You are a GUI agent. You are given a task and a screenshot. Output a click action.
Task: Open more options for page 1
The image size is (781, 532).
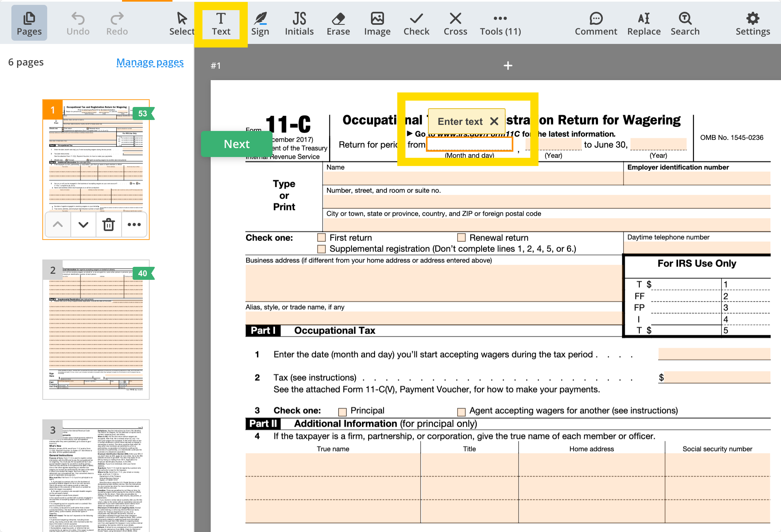point(134,225)
